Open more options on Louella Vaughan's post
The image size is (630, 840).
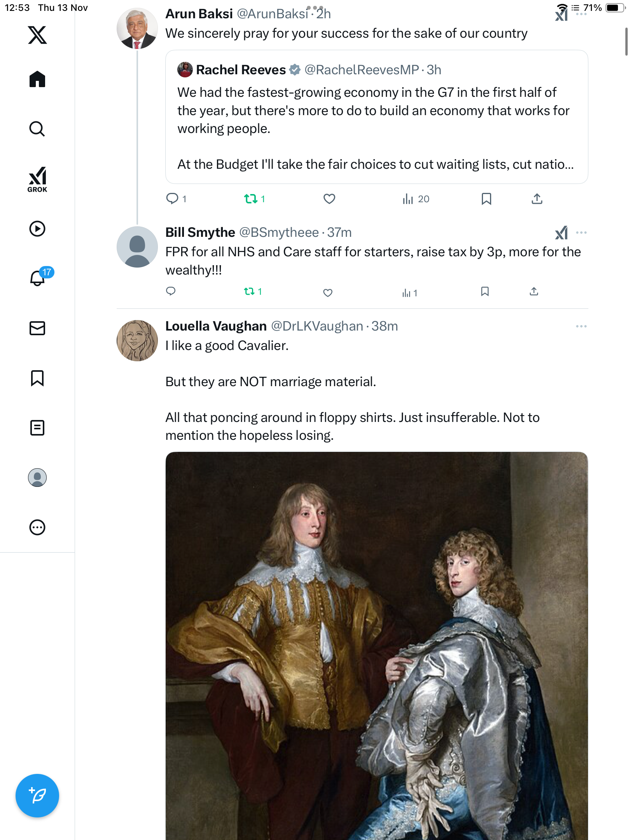pos(581,326)
